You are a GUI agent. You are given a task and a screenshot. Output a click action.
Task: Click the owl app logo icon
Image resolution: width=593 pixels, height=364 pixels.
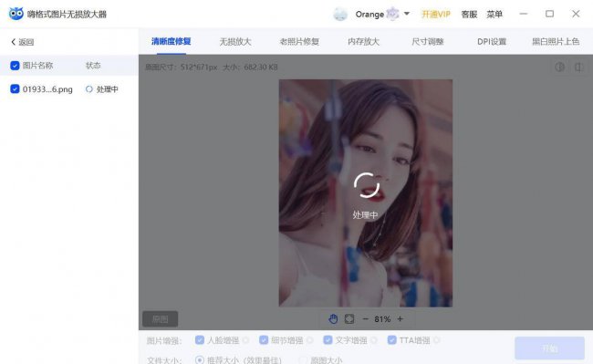pos(16,14)
